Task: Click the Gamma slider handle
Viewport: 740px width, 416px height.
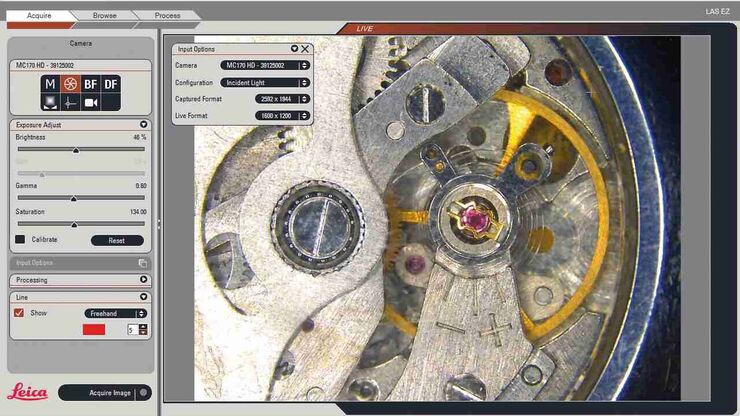Action: pyautogui.click(x=73, y=199)
